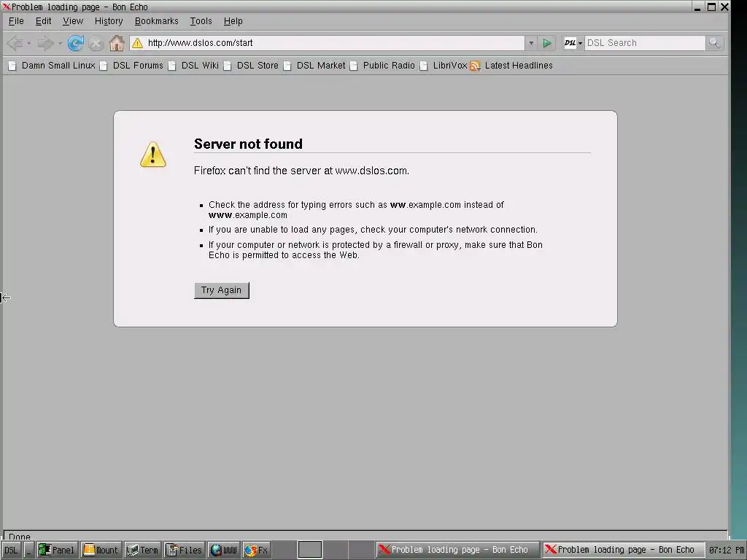The height and width of the screenshot is (560, 747).
Task: Go back with the Back arrow
Action: (x=15, y=43)
